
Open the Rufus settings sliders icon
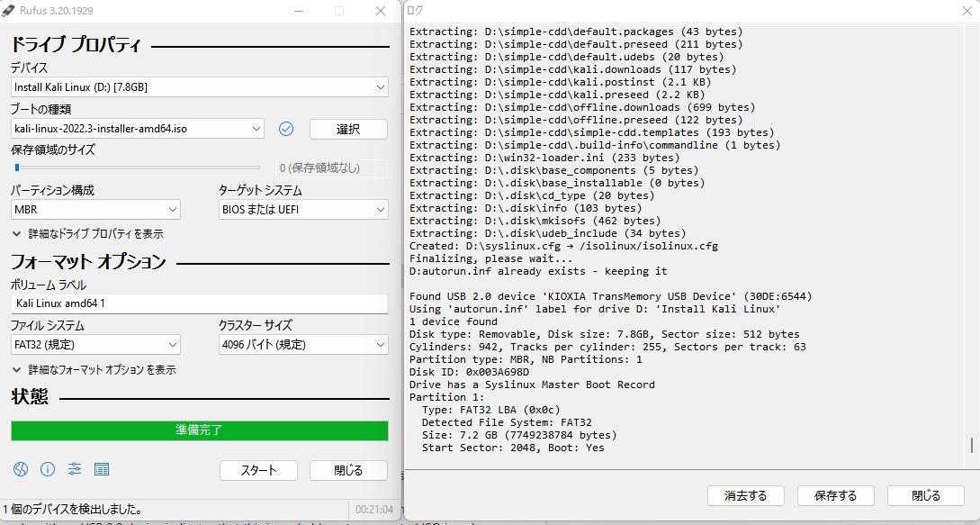[75, 468]
